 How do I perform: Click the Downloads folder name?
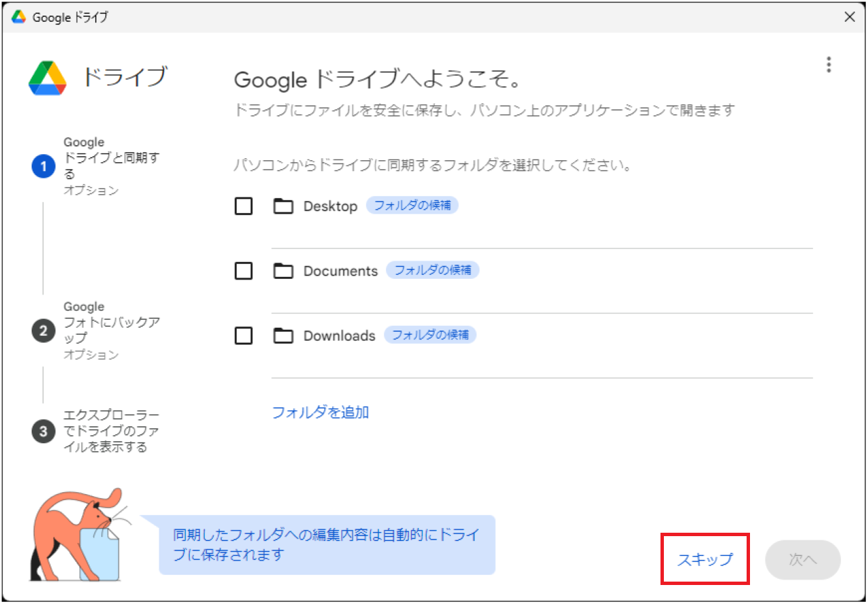point(339,335)
